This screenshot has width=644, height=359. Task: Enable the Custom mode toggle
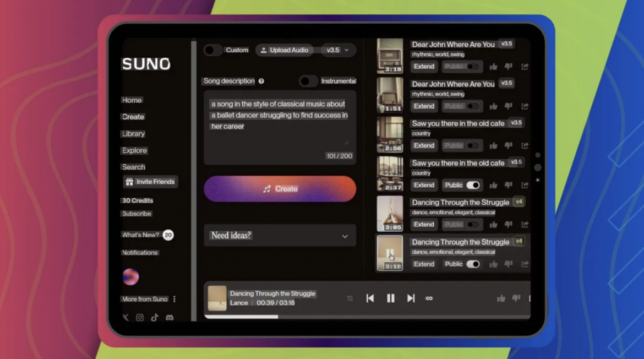(213, 50)
